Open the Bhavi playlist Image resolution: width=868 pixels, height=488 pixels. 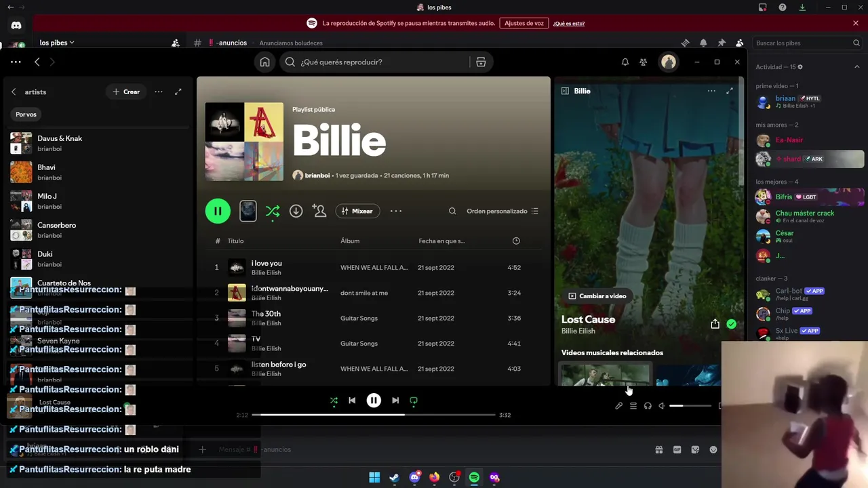[98, 172]
